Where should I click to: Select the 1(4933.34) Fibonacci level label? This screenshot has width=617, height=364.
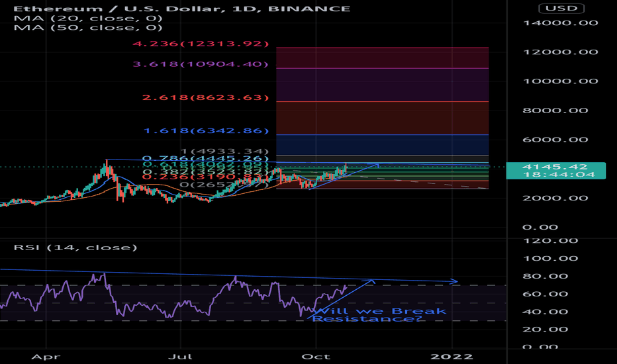(x=224, y=151)
